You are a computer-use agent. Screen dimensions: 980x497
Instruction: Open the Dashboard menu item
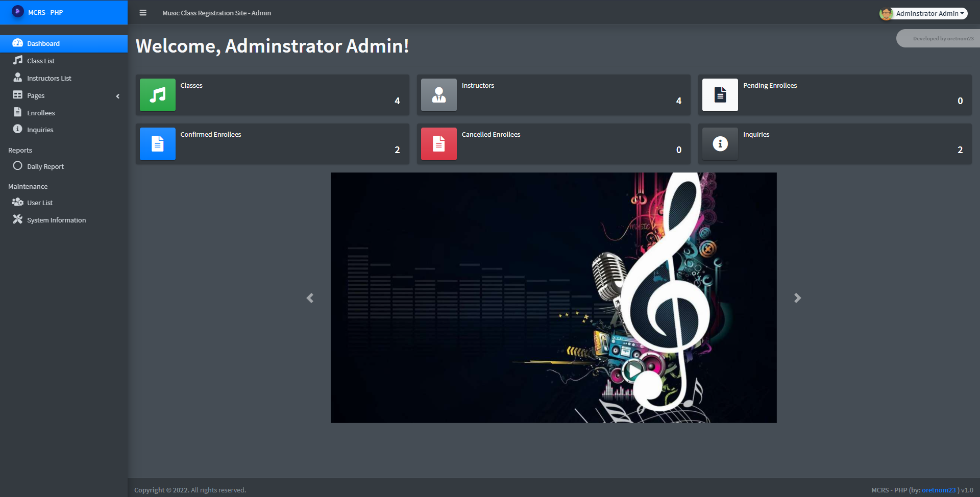[x=64, y=43]
